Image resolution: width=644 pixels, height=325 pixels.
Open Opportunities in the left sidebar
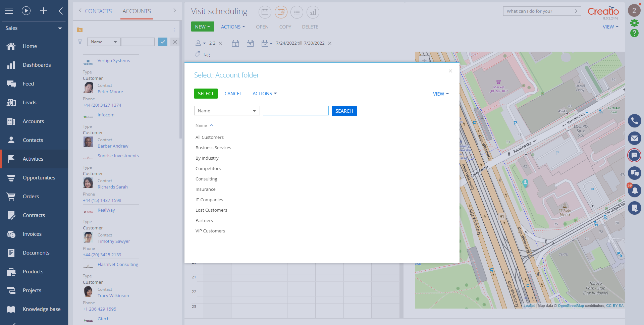click(39, 178)
